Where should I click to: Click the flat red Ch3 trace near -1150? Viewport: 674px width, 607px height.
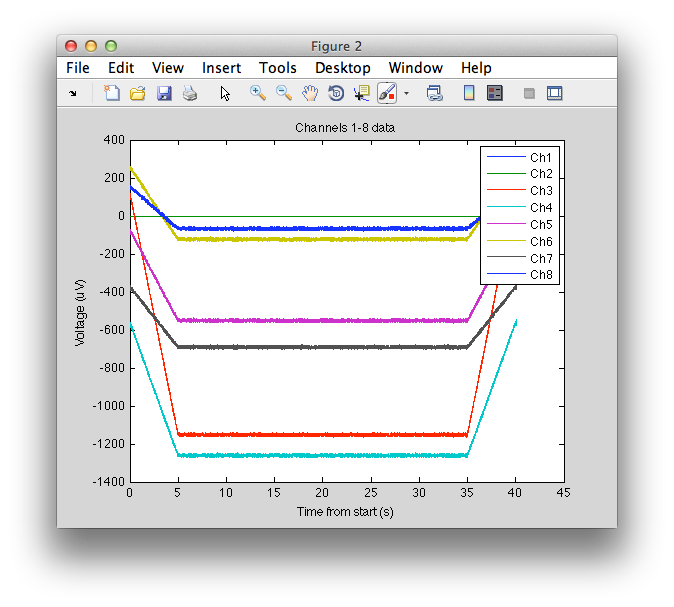tap(322, 435)
